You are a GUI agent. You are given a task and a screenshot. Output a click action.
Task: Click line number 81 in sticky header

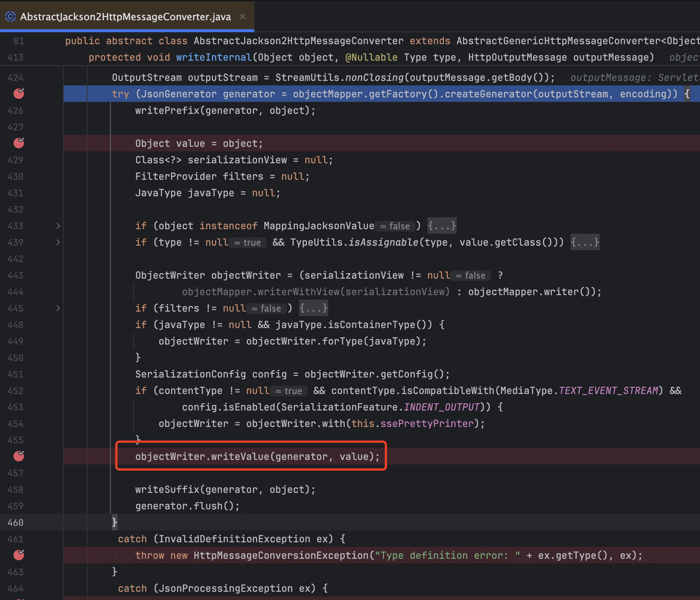pos(19,41)
